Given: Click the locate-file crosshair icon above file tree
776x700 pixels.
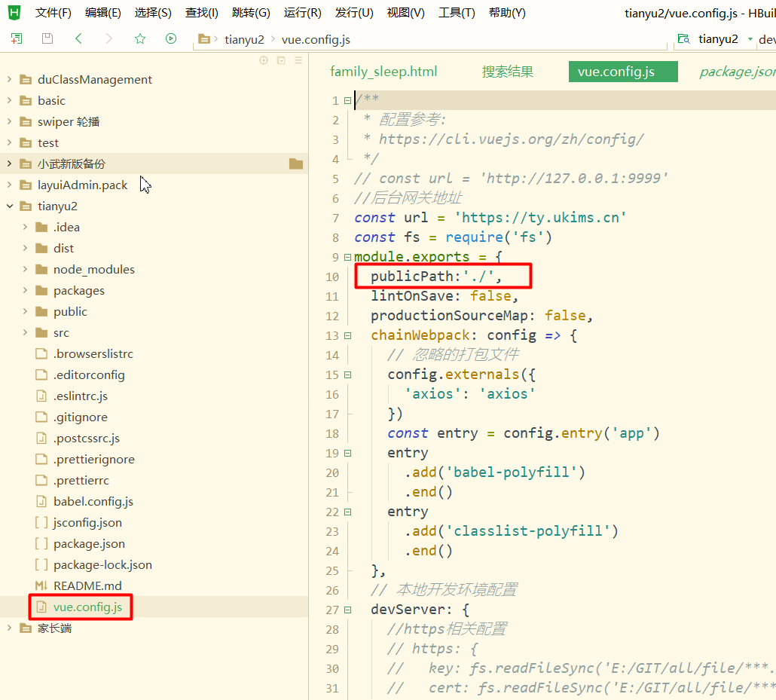Looking at the screenshot, I should [x=263, y=60].
